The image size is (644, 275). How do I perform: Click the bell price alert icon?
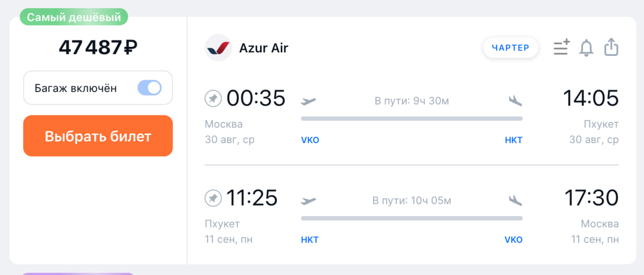[x=586, y=48]
